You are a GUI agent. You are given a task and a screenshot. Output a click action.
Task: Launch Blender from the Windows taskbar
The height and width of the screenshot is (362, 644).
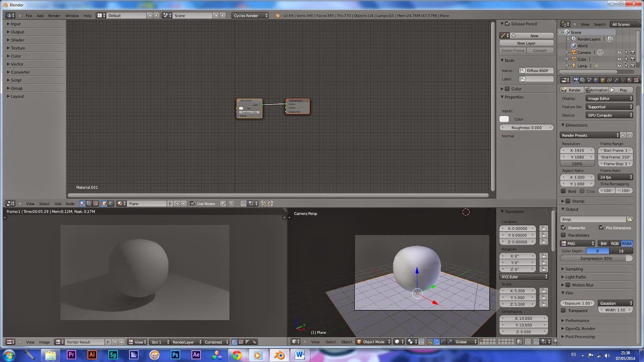279,356
